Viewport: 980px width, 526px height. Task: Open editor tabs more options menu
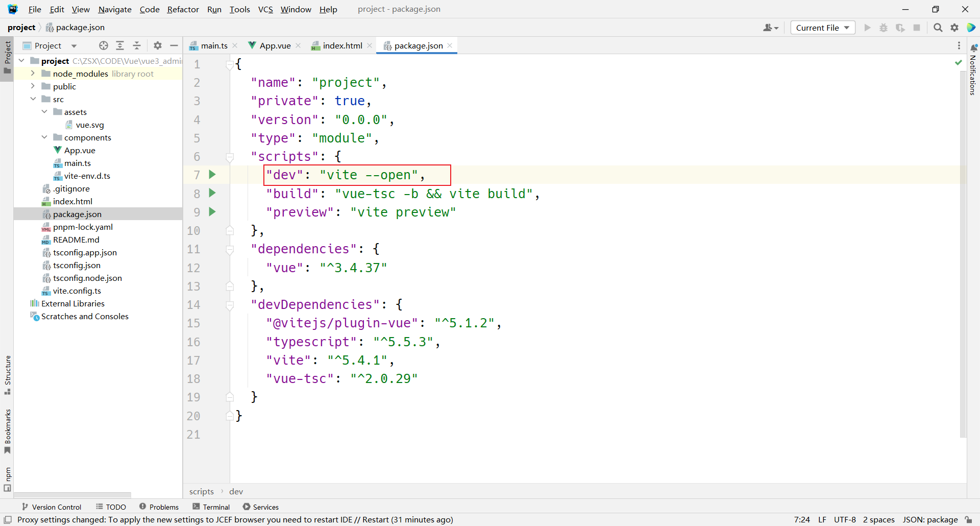tap(959, 45)
